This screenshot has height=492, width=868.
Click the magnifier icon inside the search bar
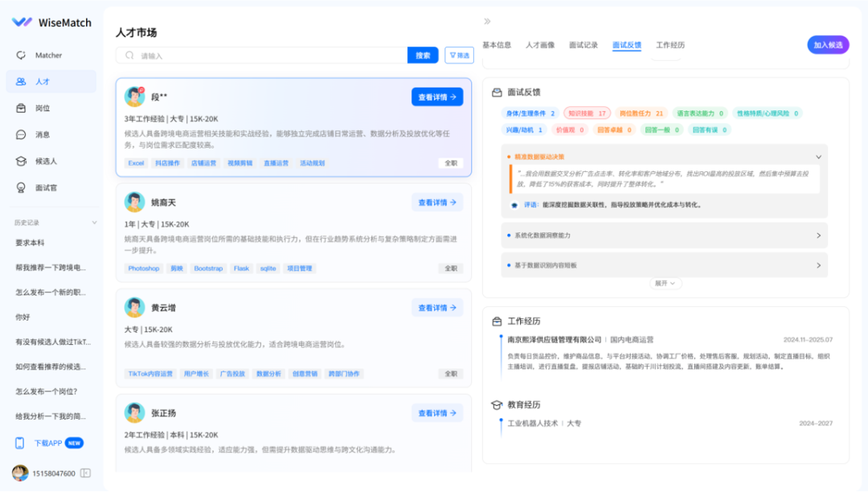coord(129,55)
